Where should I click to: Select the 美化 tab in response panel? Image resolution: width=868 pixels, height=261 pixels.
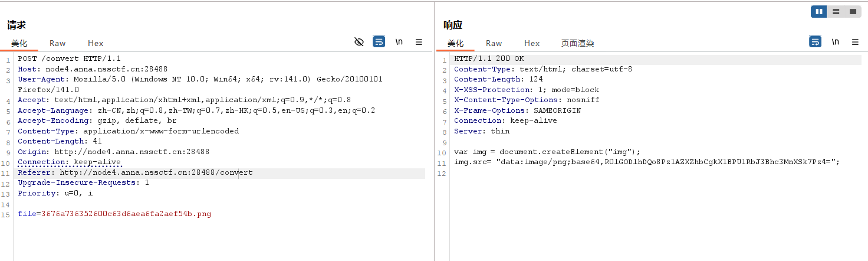(x=456, y=43)
